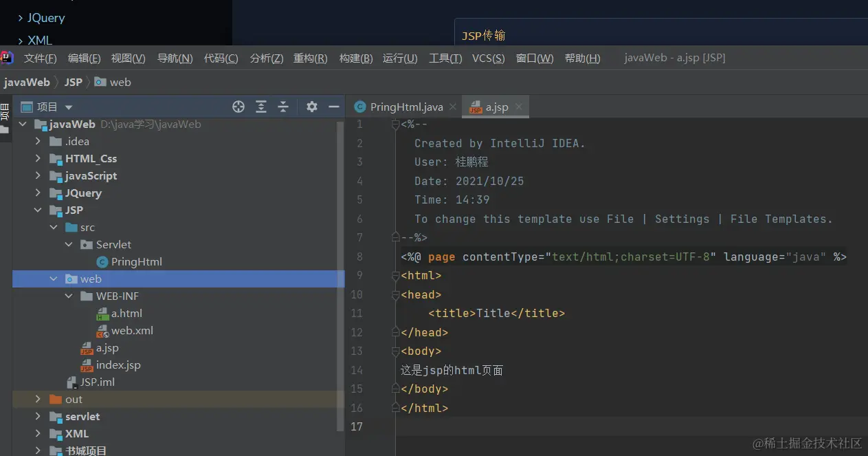Expand the javaScript module
The image size is (868, 456).
click(38, 176)
